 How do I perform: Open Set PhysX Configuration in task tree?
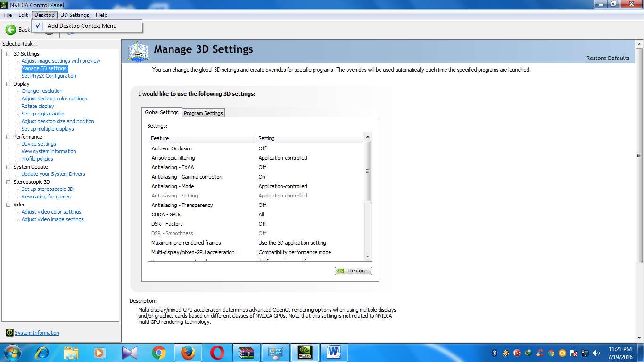tap(49, 76)
